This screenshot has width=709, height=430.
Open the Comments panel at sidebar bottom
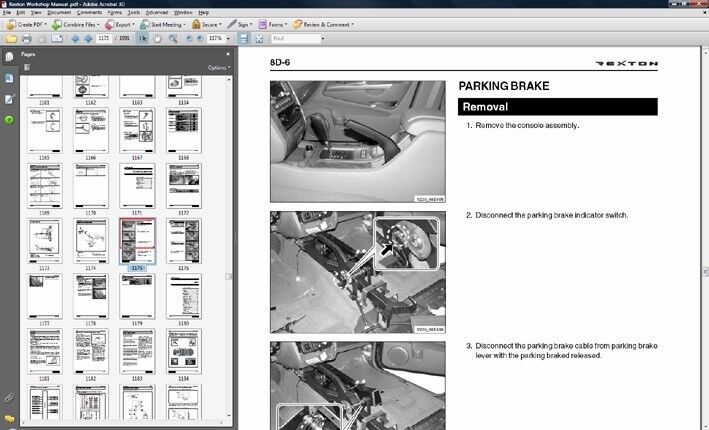tap(9, 419)
